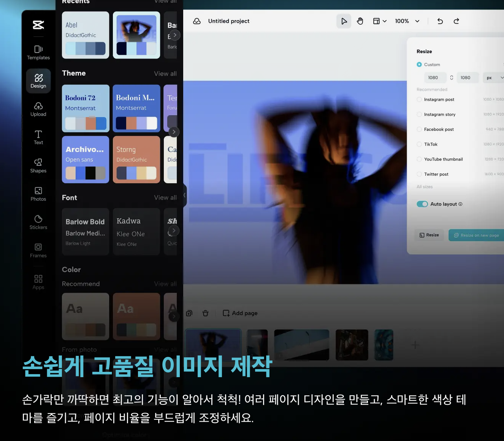View all Font options
This screenshot has width=504, height=441.
click(165, 198)
